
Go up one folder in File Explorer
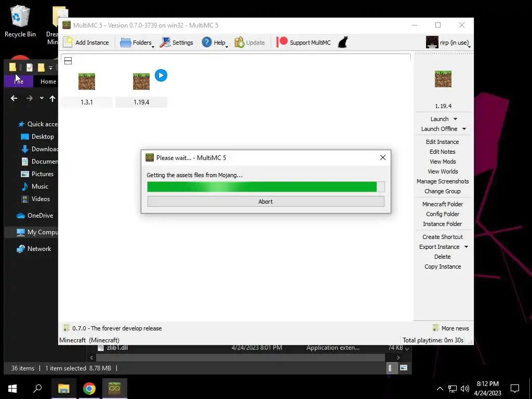pos(52,98)
